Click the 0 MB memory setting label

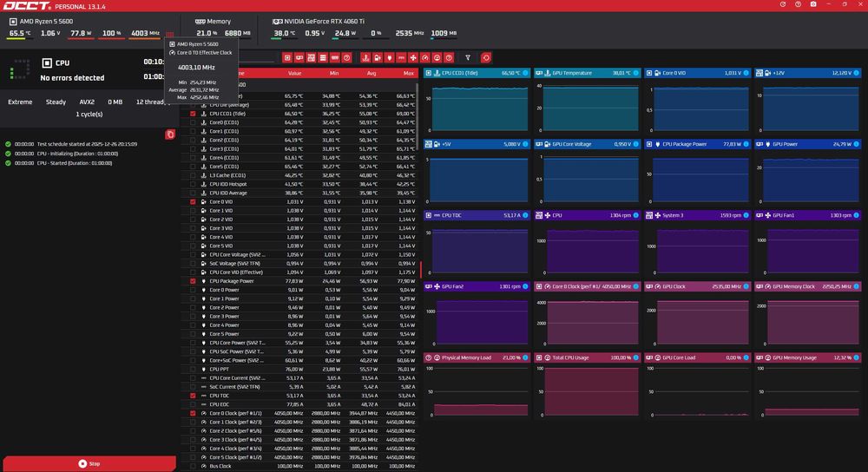point(115,102)
